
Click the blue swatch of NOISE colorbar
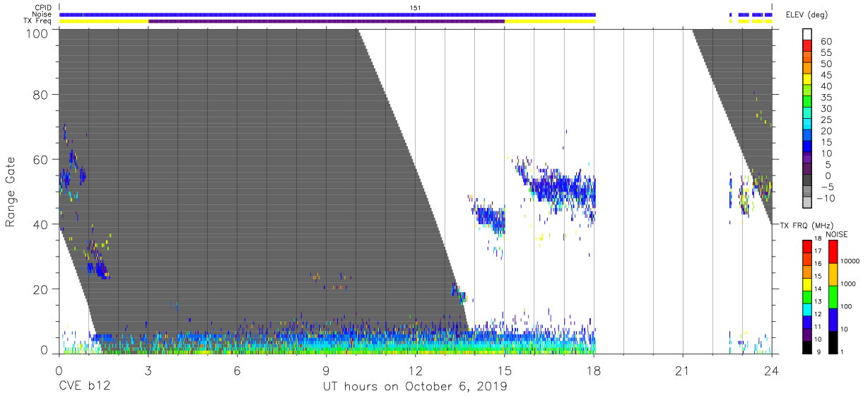tap(833, 320)
